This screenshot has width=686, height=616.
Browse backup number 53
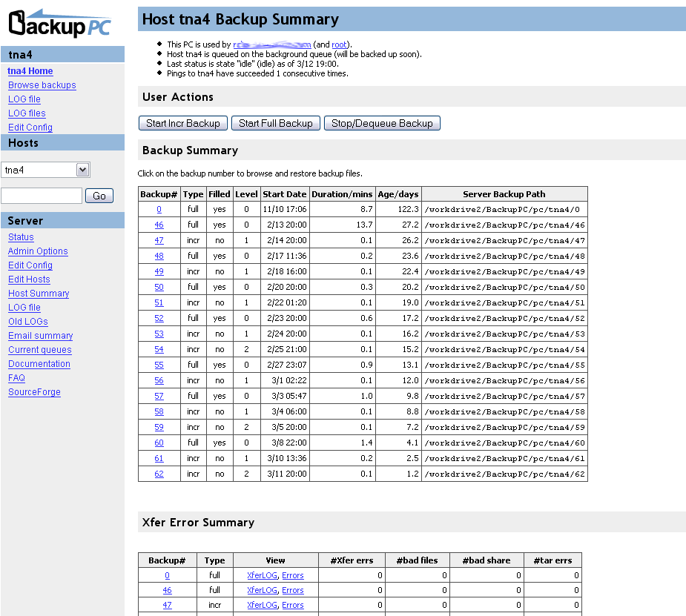[159, 334]
